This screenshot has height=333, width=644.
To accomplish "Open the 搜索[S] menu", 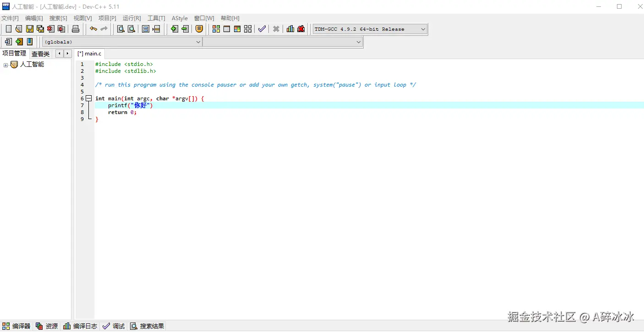I will tap(58, 18).
